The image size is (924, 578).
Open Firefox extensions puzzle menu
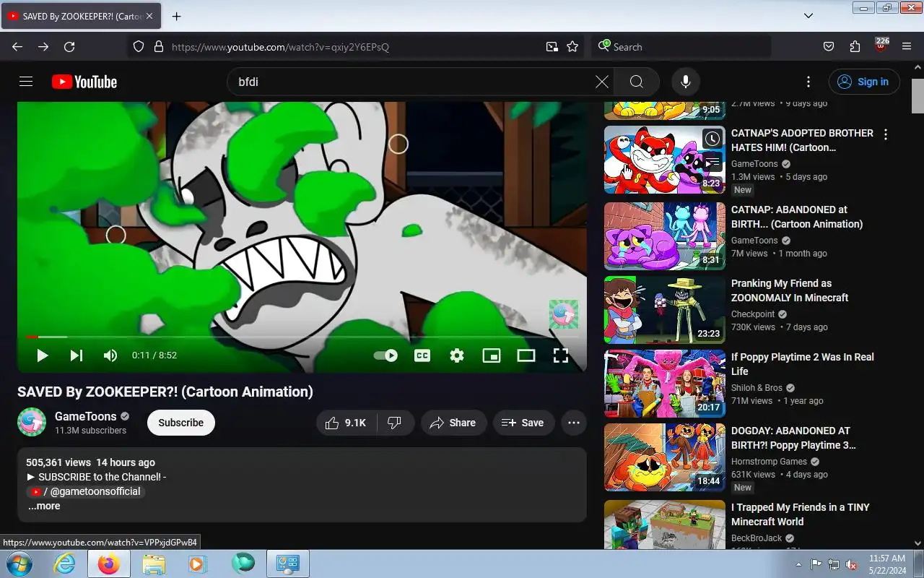tap(855, 47)
